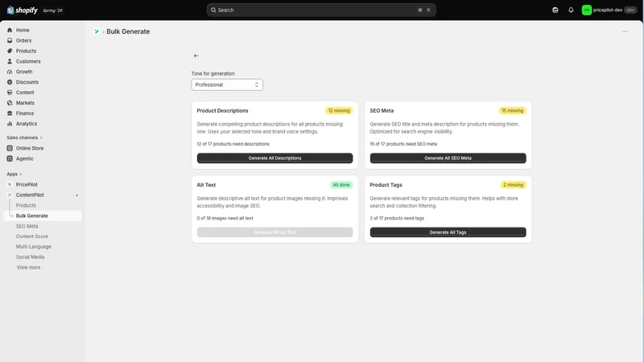644x362 pixels.
Task: Open the Online Store icon
Action: click(10, 148)
